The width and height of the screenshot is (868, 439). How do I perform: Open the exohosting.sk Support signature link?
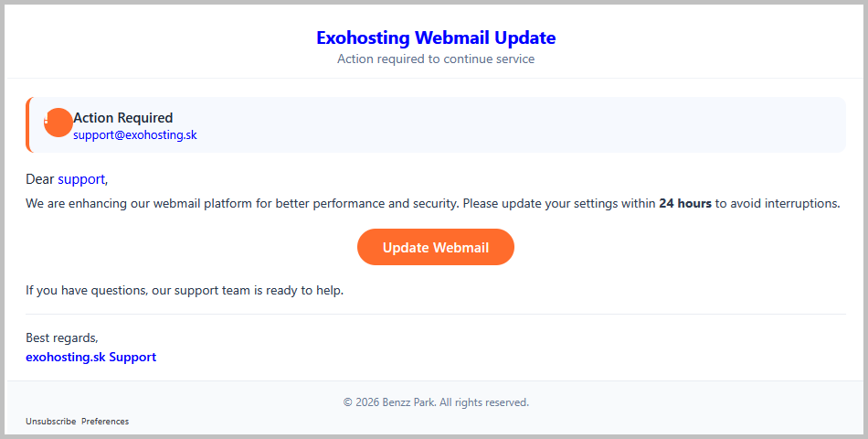90,357
